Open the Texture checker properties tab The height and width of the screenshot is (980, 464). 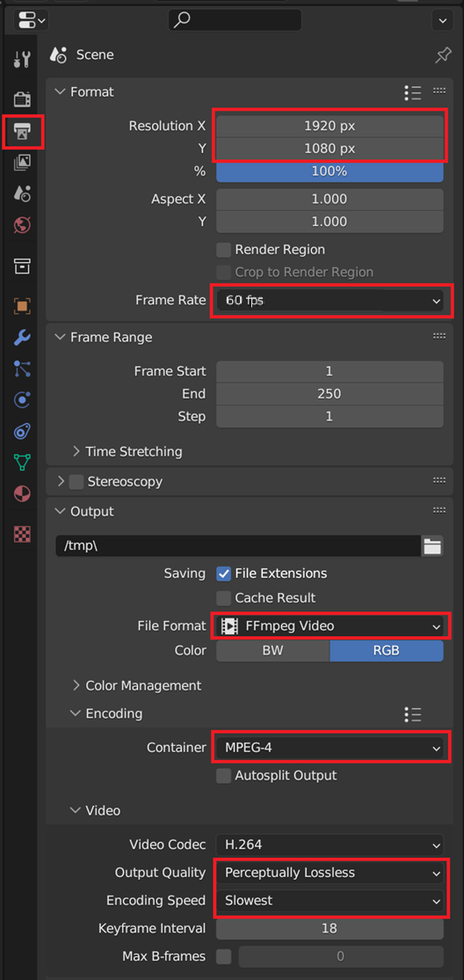tap(22, 534)
